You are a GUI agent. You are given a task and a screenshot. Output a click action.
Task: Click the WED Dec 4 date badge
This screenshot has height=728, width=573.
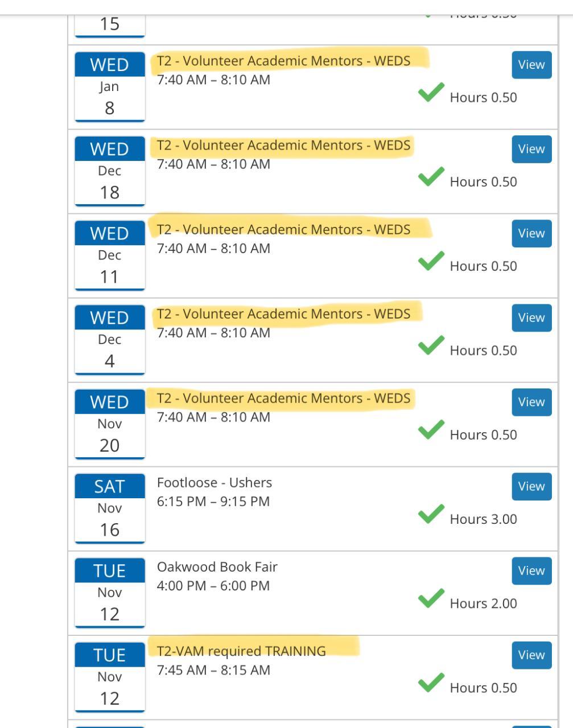[x=110, y=340]
